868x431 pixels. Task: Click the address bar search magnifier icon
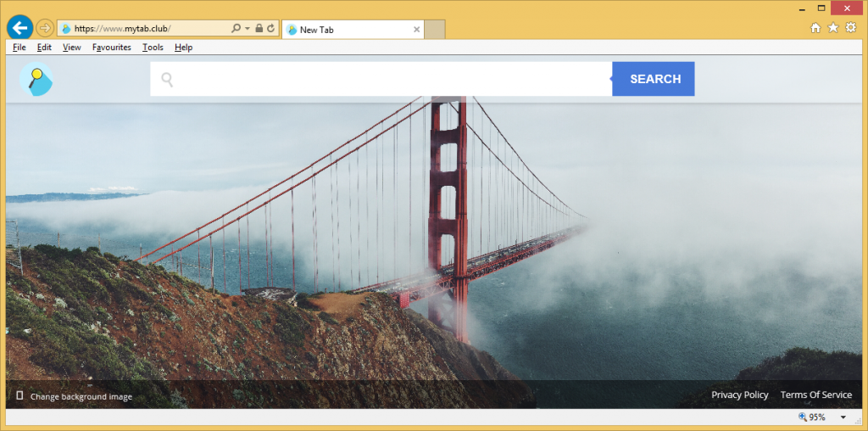[236, 29]
